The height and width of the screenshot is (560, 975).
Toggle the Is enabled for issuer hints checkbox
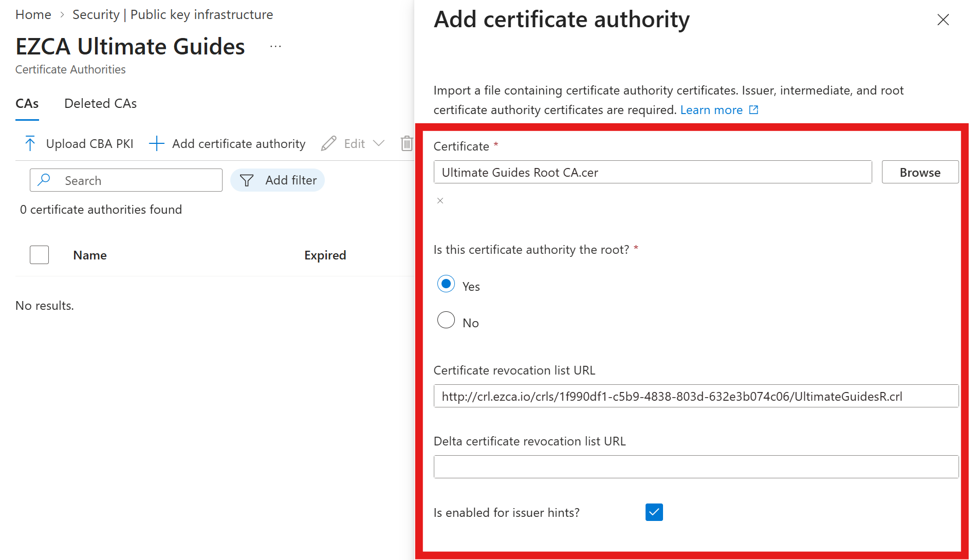[654, 512]
